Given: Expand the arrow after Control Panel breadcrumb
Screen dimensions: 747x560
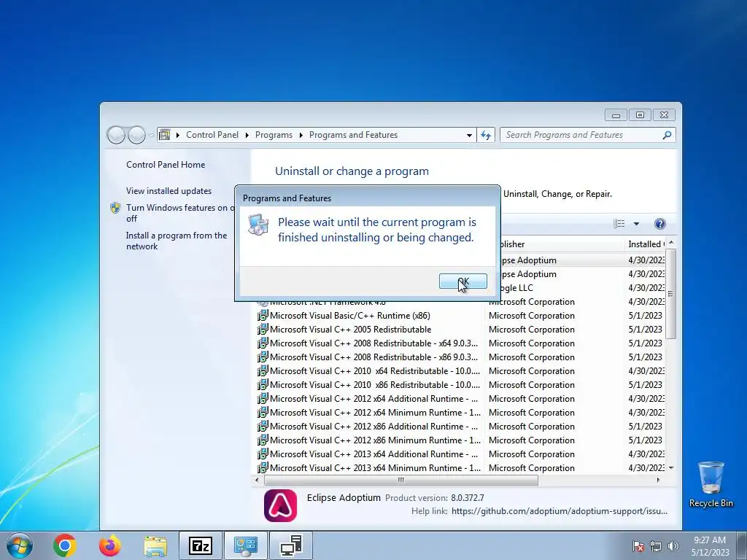Looking at the screenshot, I should point(247,135).
